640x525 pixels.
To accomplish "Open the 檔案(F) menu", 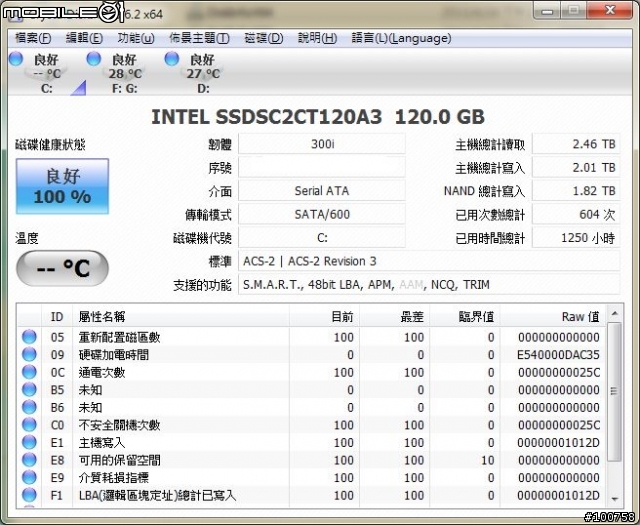I will pyautogui.click(x=33, y=38).
